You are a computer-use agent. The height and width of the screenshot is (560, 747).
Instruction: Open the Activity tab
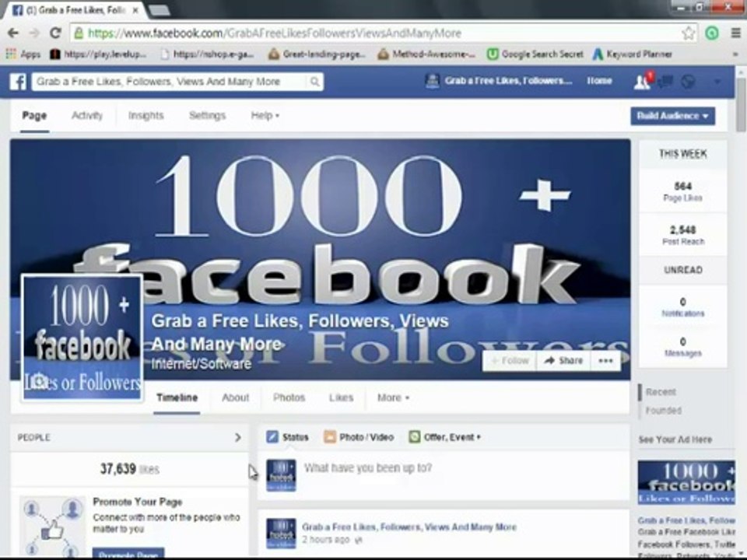coord(86,115)
